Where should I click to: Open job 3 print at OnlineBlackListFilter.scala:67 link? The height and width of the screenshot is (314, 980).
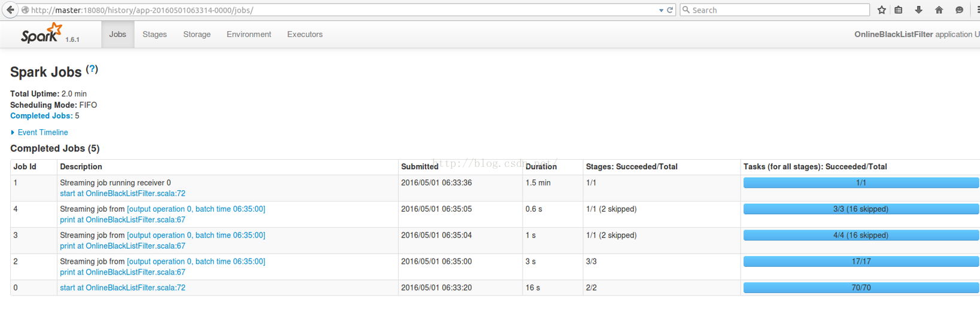pyautogui.click(x=123, y=246)
